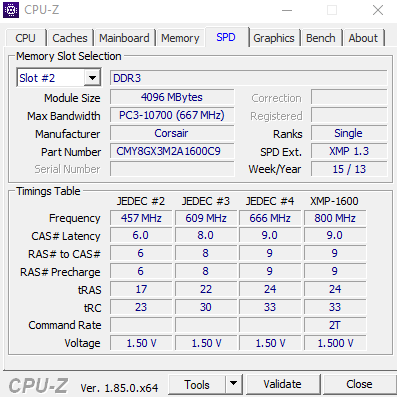Click the XMP-1600 frequency 800 MHz cell
Viewport: 397px width, 397px height.
point(335,218)
